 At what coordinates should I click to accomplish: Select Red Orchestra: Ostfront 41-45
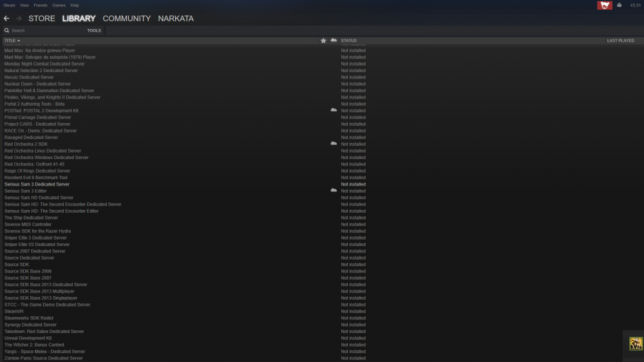(x=35, y=164)
